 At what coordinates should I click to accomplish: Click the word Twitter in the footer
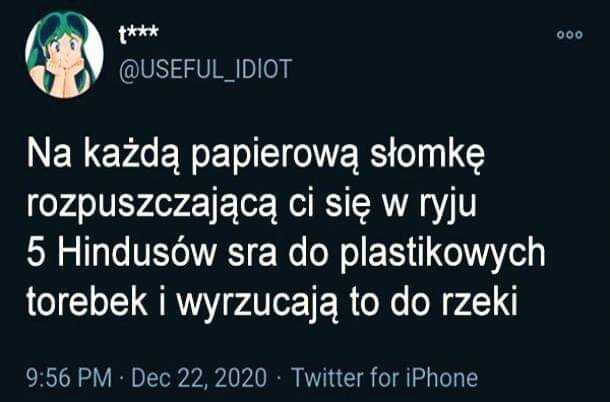[328, 377]
